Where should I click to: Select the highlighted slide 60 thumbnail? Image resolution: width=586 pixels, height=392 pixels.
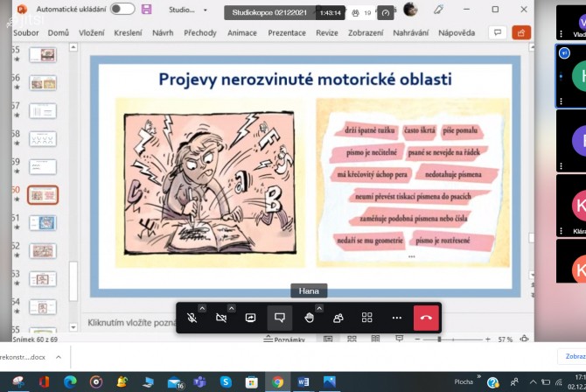[43, 195]
